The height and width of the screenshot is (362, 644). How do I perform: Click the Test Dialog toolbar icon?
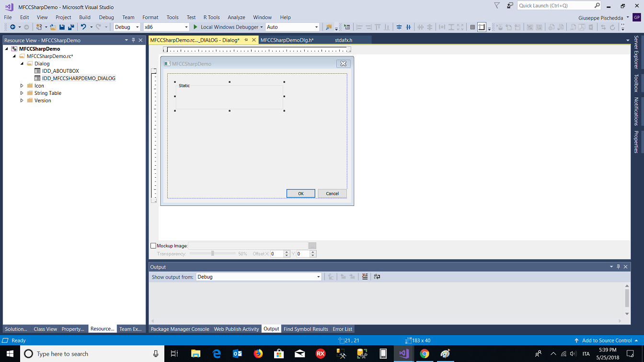click(347, 27)
